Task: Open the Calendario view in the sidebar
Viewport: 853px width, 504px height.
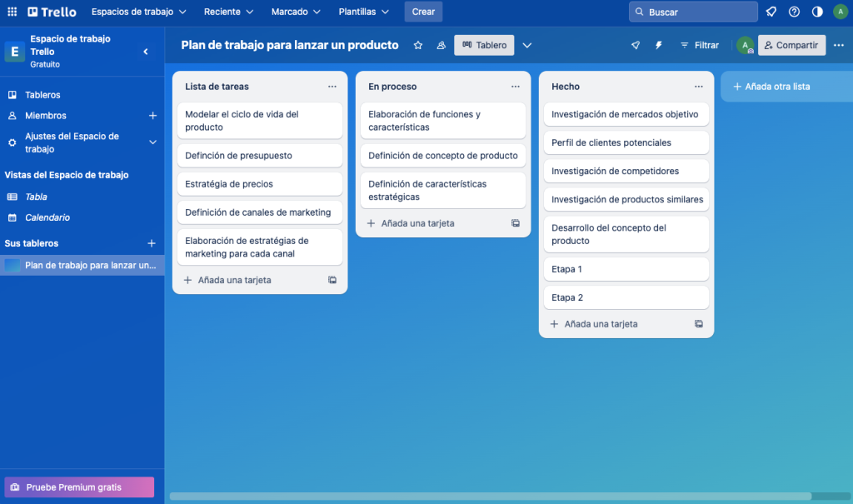Action: (47, 217)
